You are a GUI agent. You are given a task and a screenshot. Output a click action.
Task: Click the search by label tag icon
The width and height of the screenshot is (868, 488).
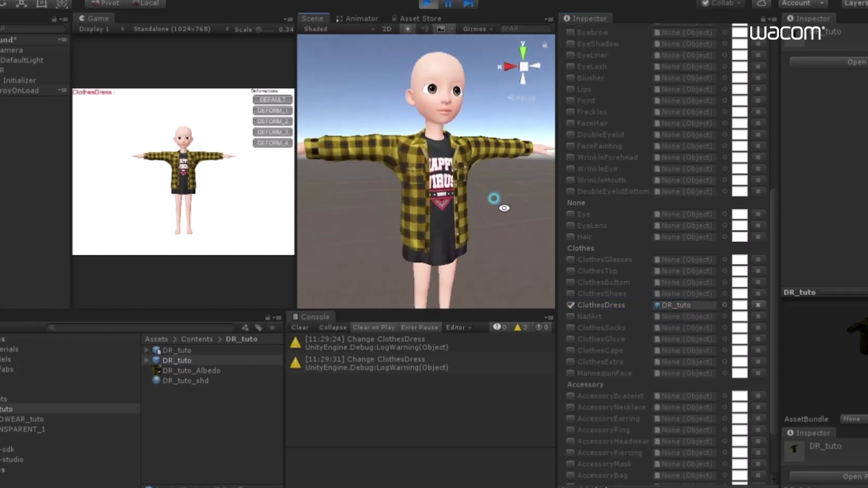(x=259, y=328)
